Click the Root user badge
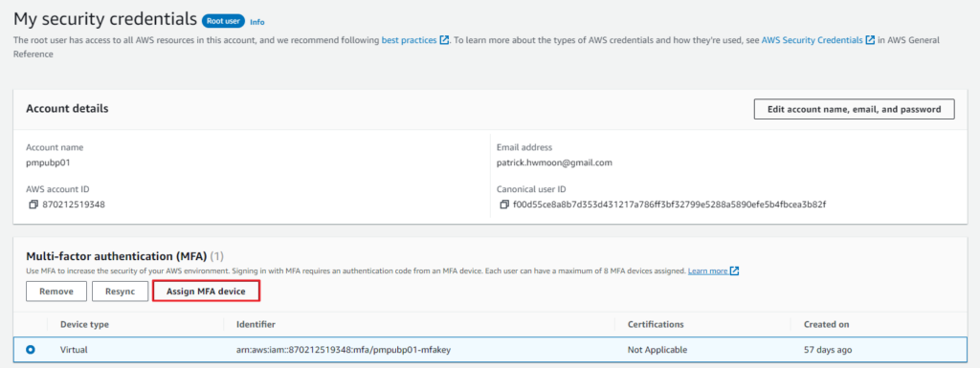The image size is (980, 368). point(223,21)
